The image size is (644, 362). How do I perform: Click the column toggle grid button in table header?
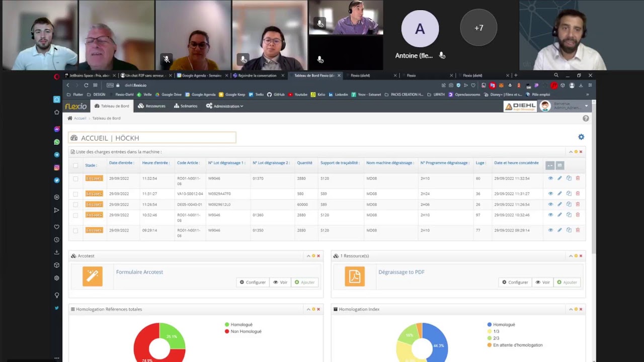tap(560, 165)
